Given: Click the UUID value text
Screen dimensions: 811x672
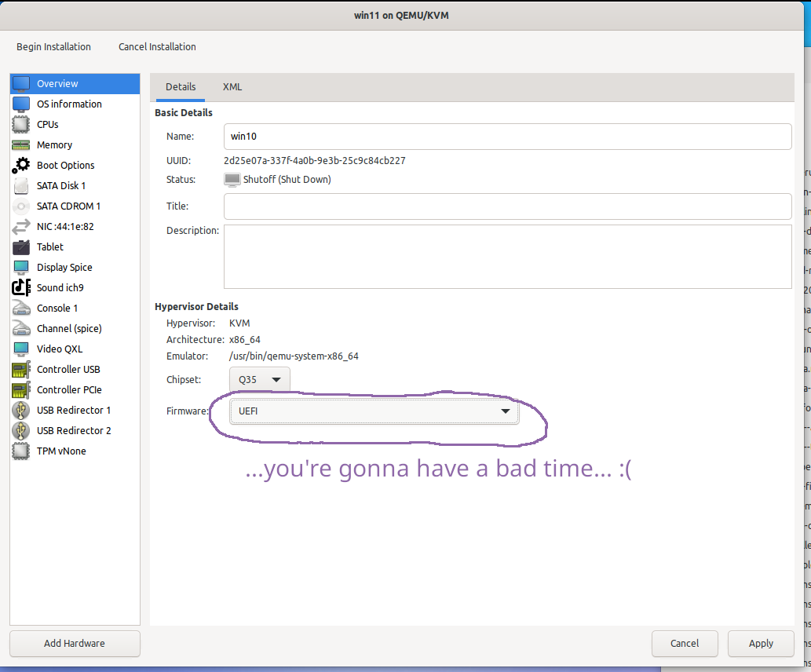Looking at the screenshot, I should (x=315, y=161).
